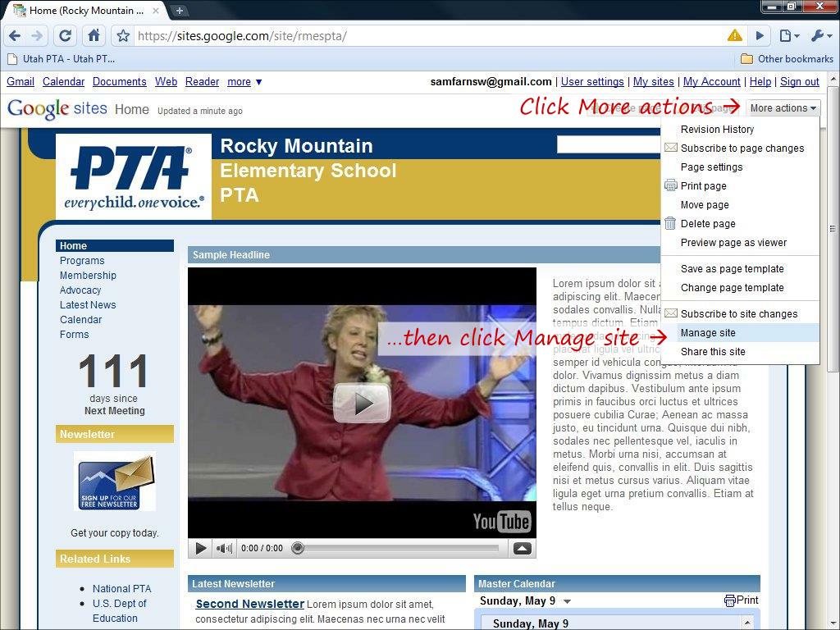This screenshot has height=630, width=840.
Task: Open a new tab with plus button
Action: click(179, 10)
